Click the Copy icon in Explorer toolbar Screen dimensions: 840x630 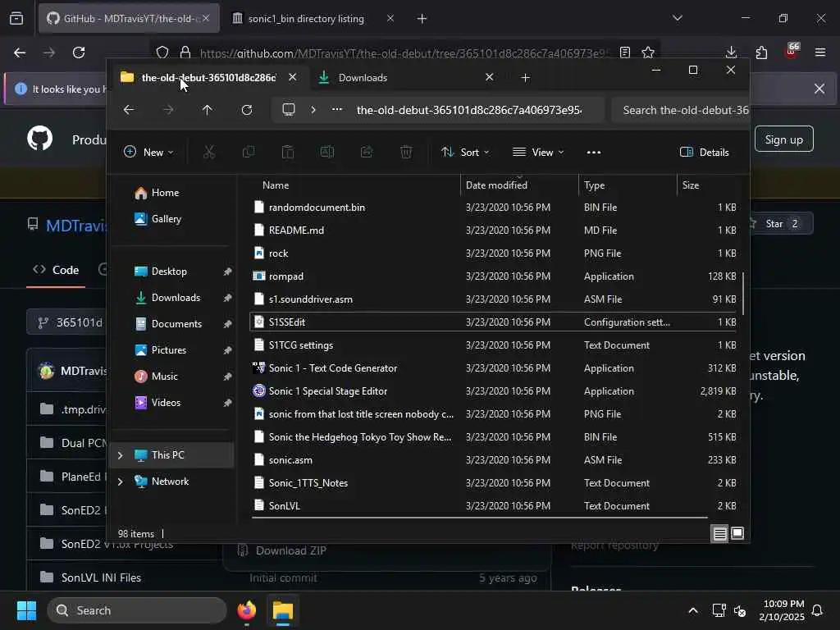coord(249,152)
